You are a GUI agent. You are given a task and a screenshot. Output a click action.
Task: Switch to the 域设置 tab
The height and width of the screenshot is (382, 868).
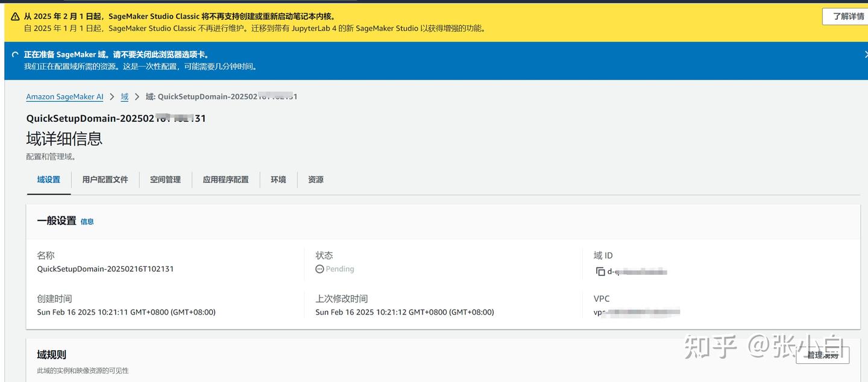(49, 180)
